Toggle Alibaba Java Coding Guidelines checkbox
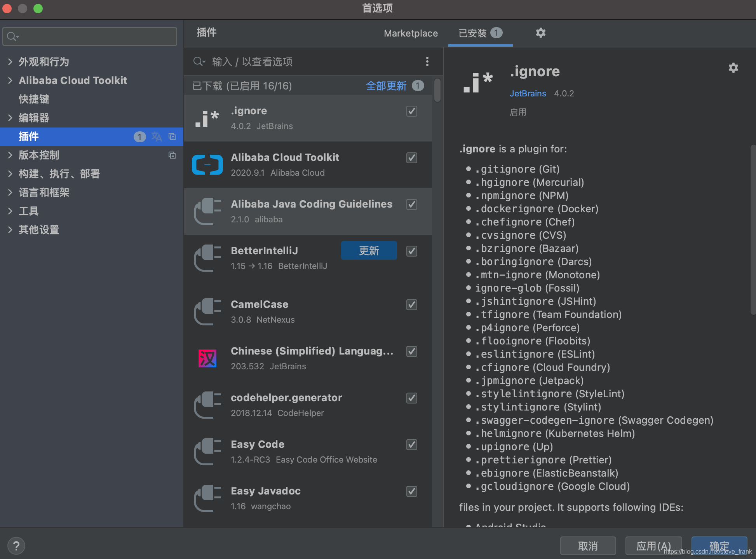The width and height of the screenshot is (756, 559). click(x=412, y=204)
